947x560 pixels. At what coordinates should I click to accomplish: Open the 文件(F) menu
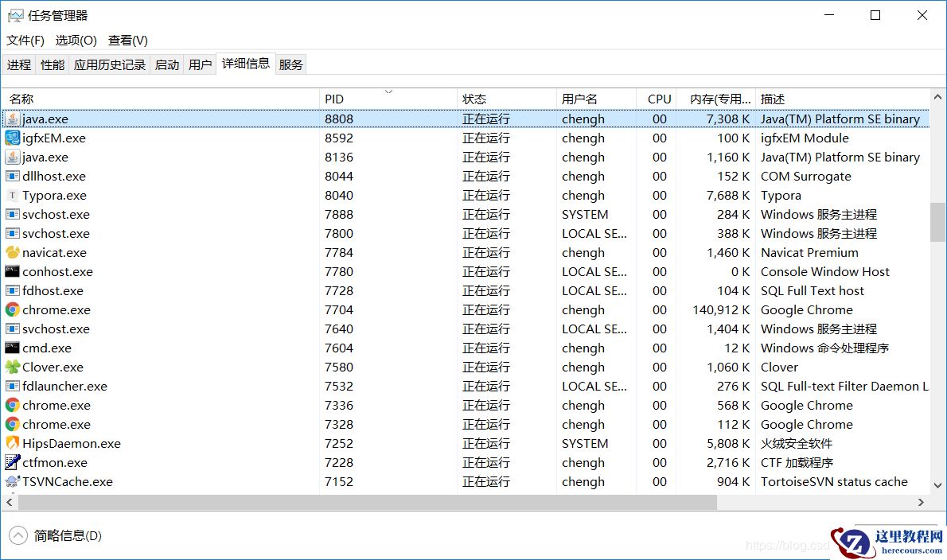coord(25,40)
